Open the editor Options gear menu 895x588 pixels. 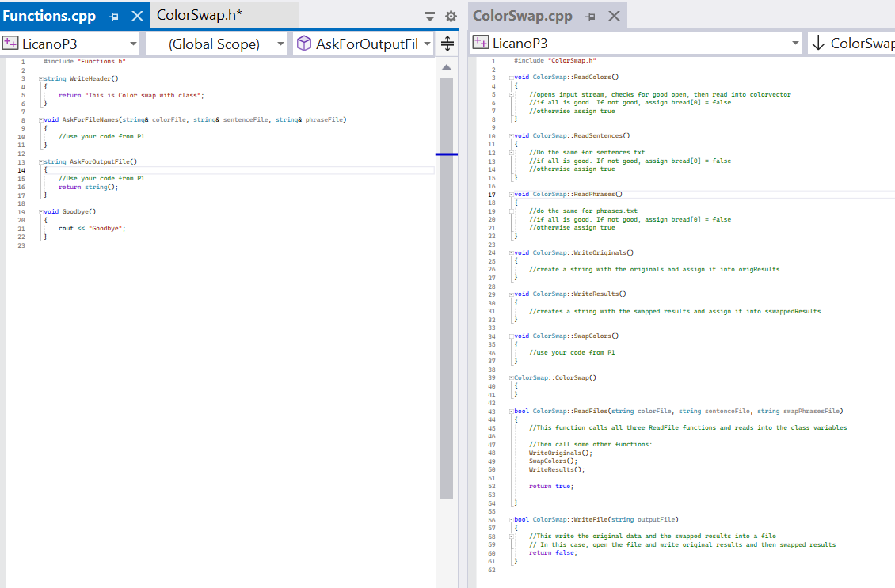click(448, 15)
